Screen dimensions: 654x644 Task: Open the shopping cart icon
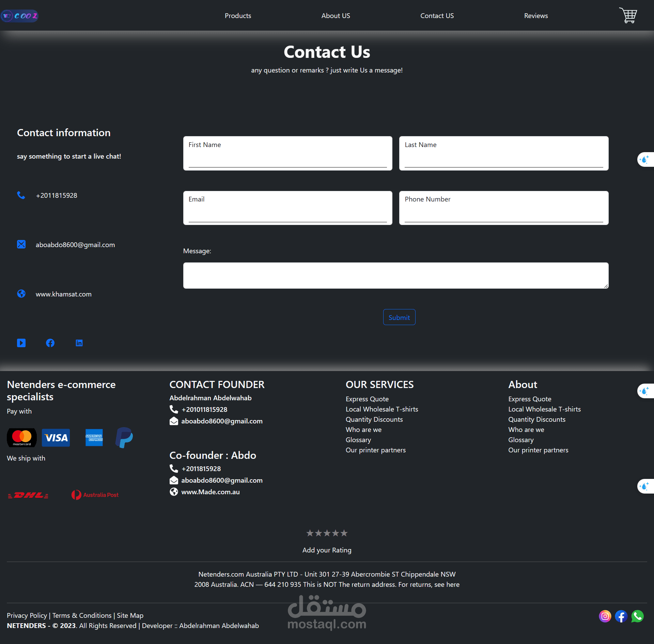click(628, 15)
